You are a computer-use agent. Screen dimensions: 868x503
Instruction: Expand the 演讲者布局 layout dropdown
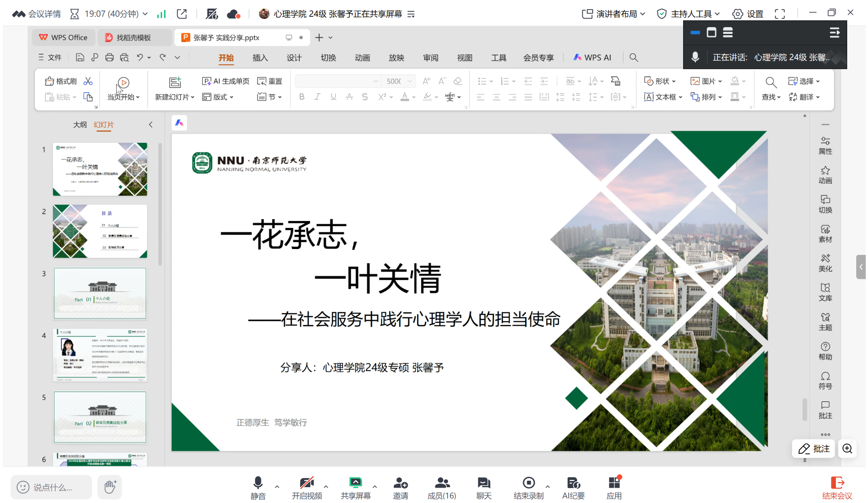click(643, 14)
